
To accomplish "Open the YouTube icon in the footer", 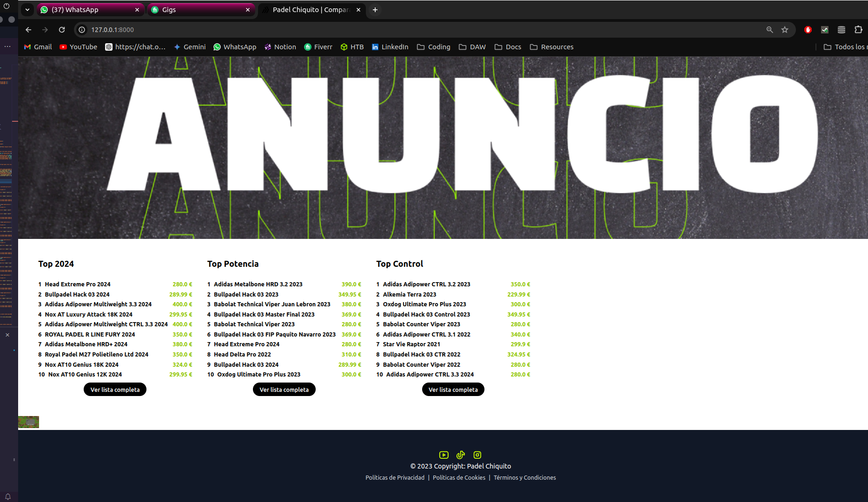I will tap(444, 455).
